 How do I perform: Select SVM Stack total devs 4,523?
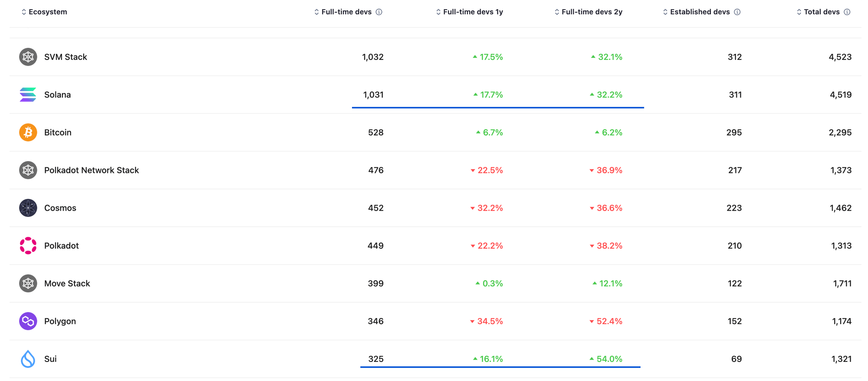(x=840, y=57)
